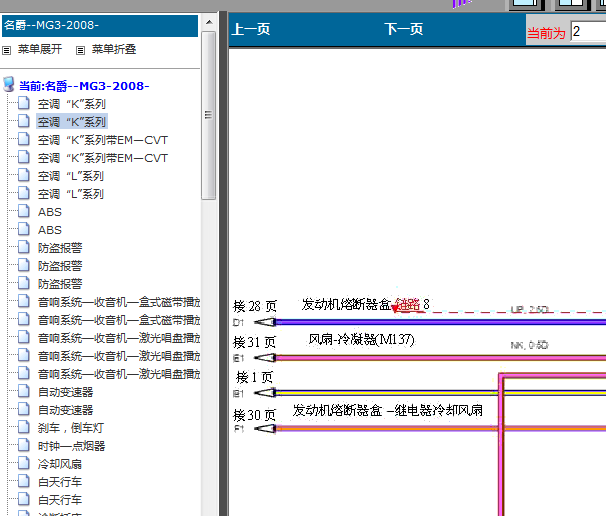This screenshot has height=516, width=606.
Task: Click the 发动机熔断器盒 链路 8 label
Action: 365,305
